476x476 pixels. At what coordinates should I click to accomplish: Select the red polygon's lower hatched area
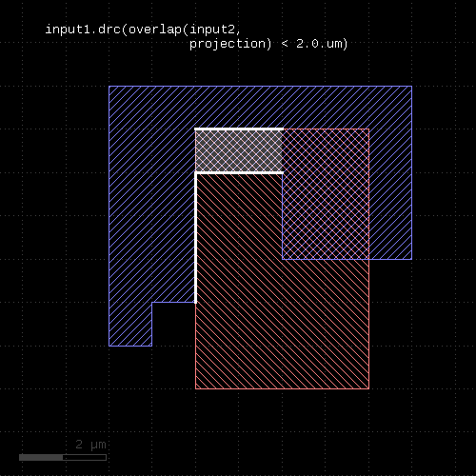[x=282, y=324]
